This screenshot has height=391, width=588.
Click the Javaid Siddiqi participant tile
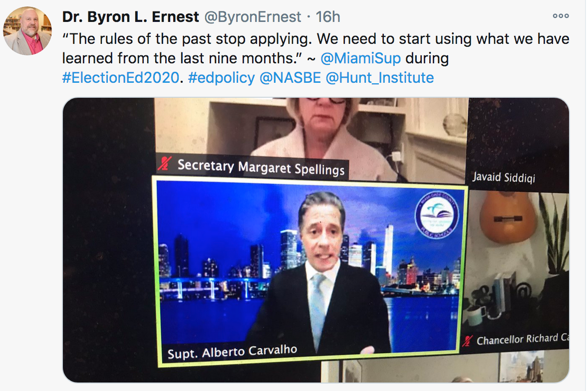pos(518,144)
